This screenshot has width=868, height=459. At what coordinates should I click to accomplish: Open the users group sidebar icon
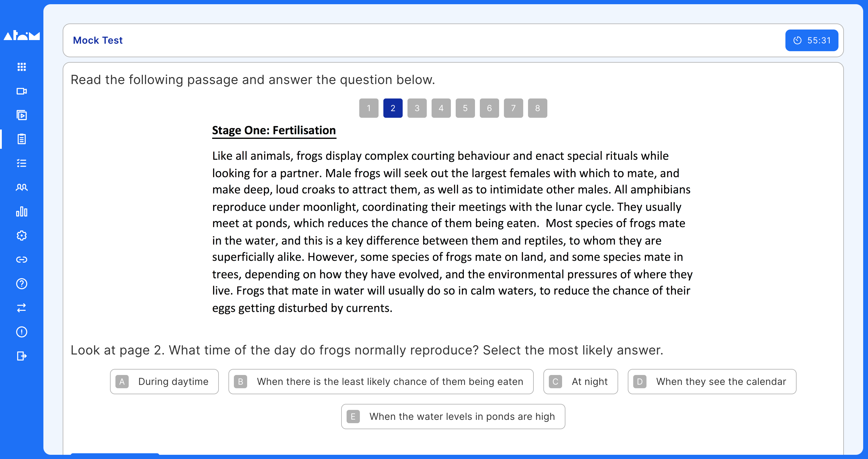tap(22, 187)
